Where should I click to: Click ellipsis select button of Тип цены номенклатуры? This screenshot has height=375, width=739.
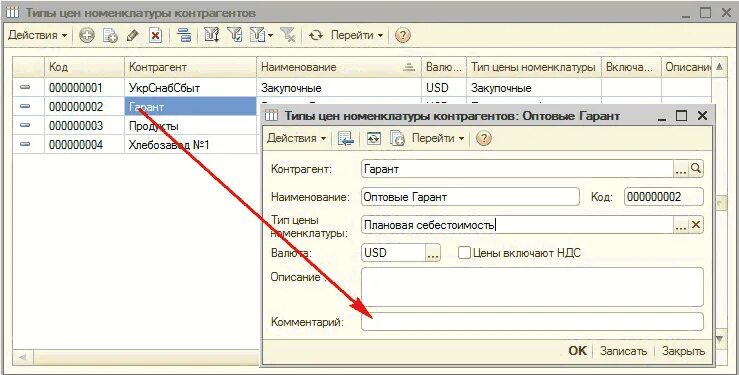click(681, 225)
